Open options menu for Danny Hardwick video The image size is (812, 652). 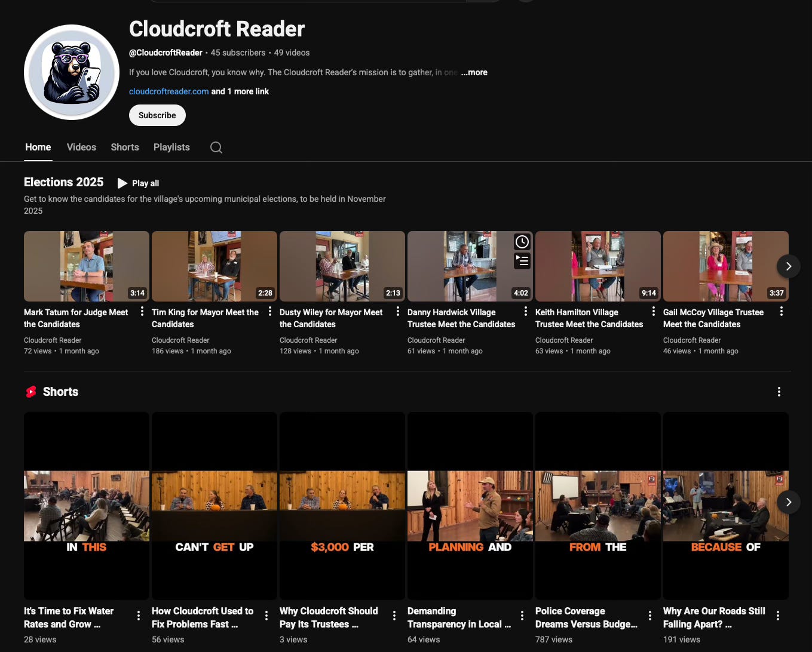(526, 311)
